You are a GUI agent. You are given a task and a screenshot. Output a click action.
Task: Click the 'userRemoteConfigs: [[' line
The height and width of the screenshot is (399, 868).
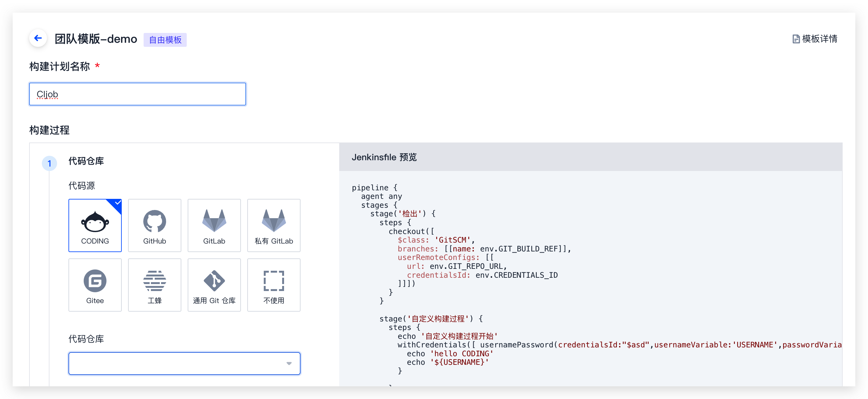pos(446,257)
